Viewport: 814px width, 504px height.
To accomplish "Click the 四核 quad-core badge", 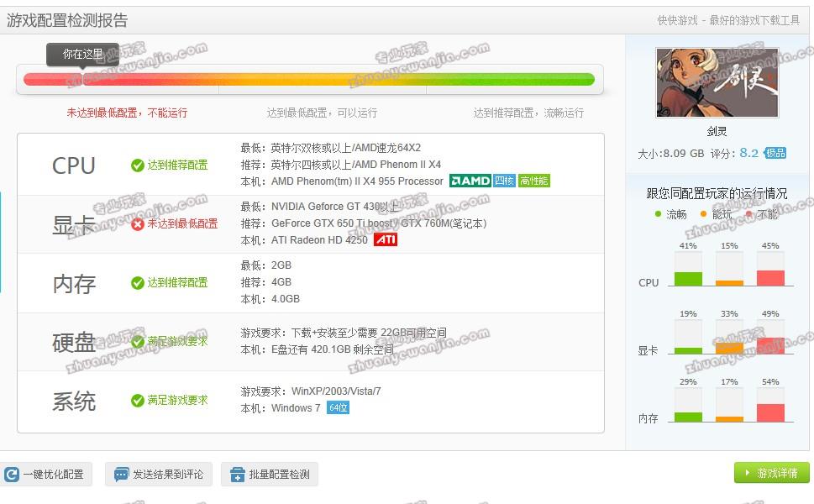I will pyautogui.click(x=504, y=181).
